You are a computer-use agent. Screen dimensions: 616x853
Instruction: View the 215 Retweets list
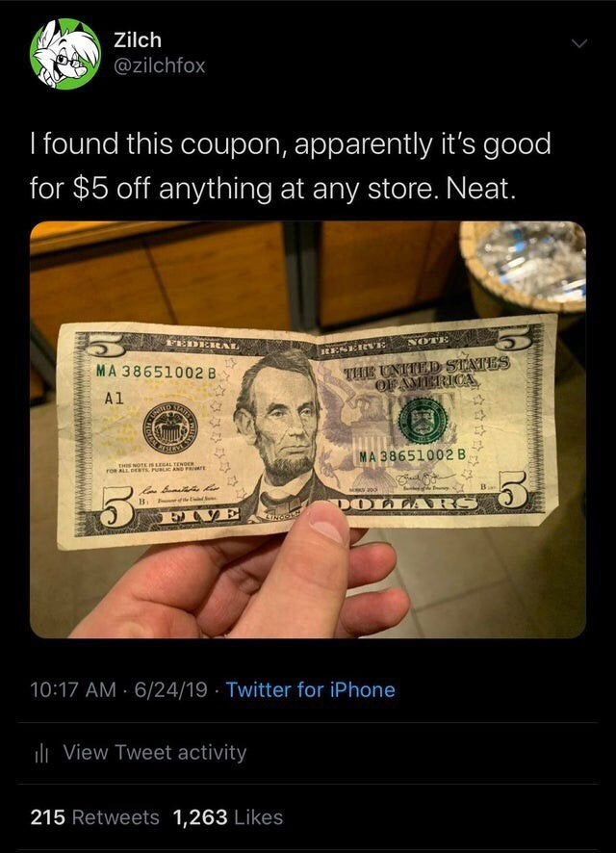pos(94,816)
